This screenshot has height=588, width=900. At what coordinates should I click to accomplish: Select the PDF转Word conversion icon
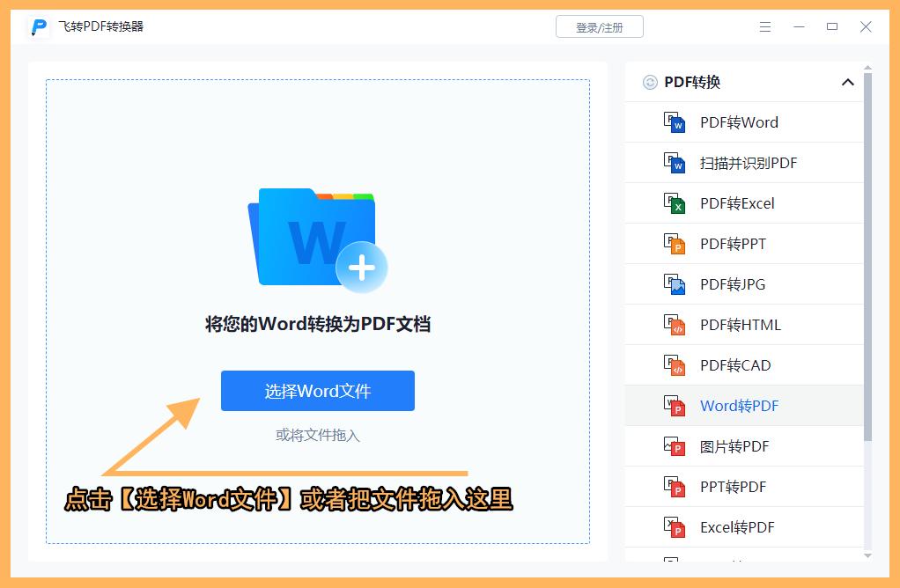point(675,122)
